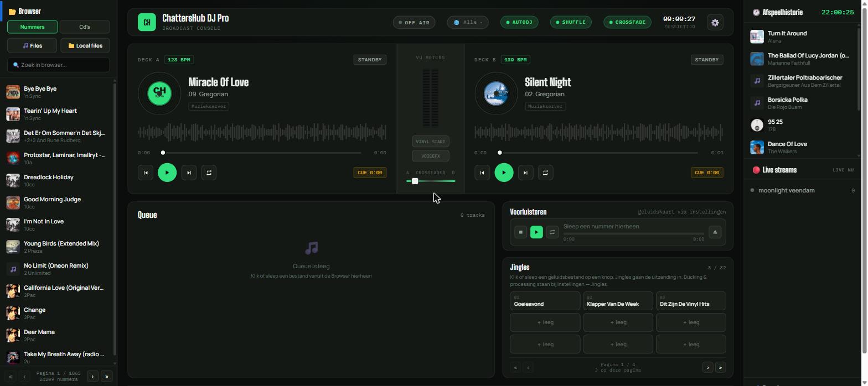Click Deck A waveform display
The image size is (868, 386).
[262, 132]
